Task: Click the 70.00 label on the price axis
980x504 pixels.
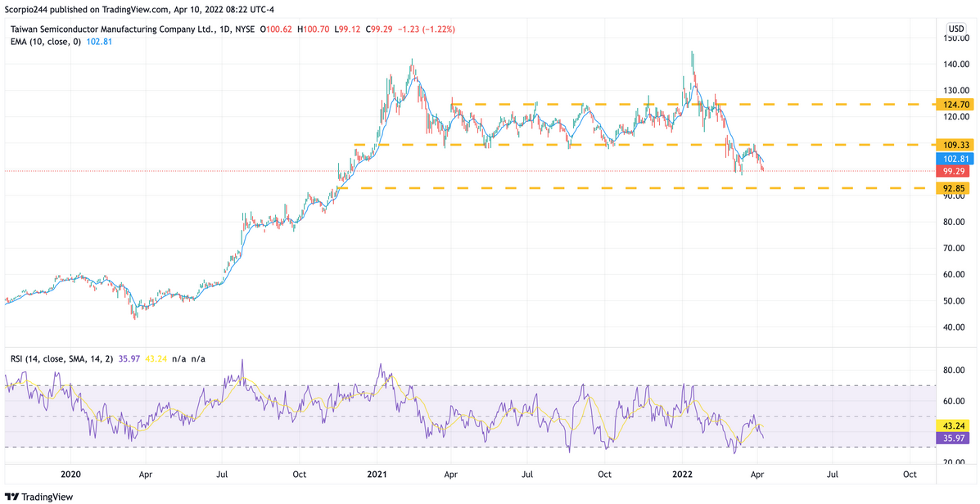Action: (x=955, y=249)
